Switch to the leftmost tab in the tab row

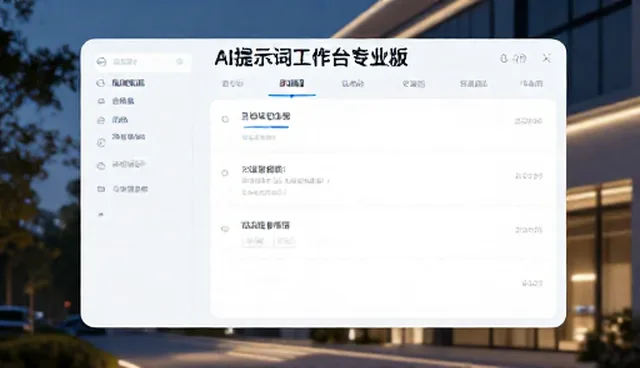(x=233, y=84)
